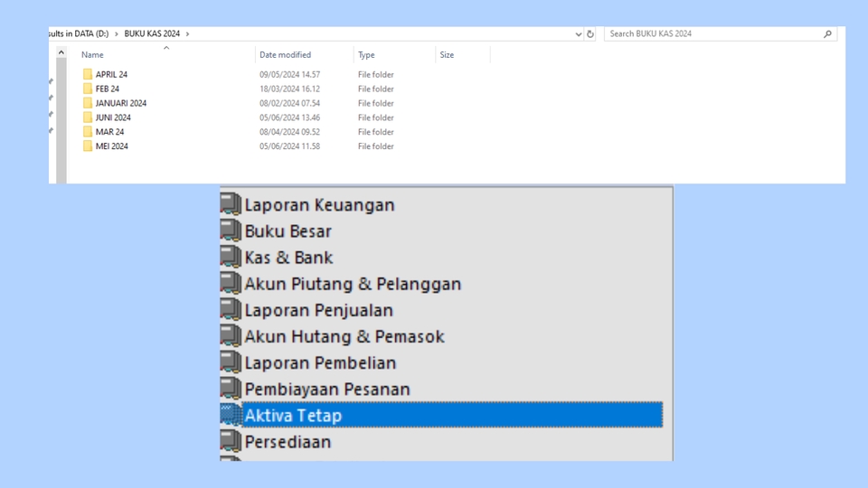Viewport: 868px width, 488px height.
Task: Click File folder type in MEI 2024 row
Action: pos(376,146)
